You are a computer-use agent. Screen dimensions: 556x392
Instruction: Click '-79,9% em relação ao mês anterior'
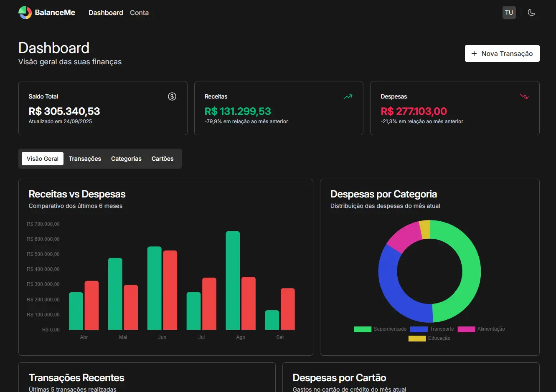click(246, 121)
